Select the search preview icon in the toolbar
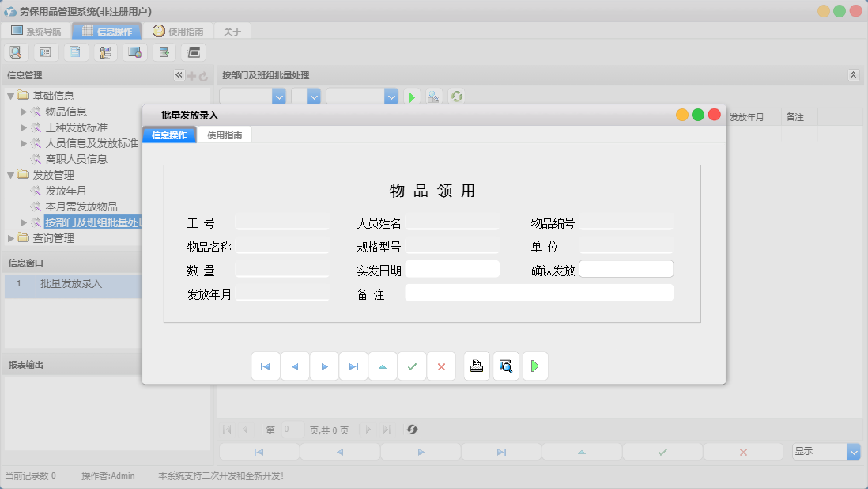The height and width of the screenshot is (489, 868). pyautogui.click(x=16, y=51)
